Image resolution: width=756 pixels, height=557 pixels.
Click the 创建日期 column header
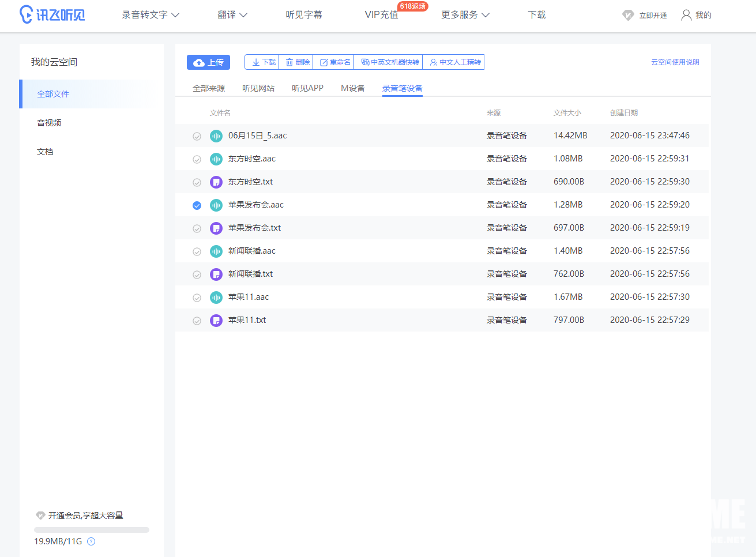[624, 113]
